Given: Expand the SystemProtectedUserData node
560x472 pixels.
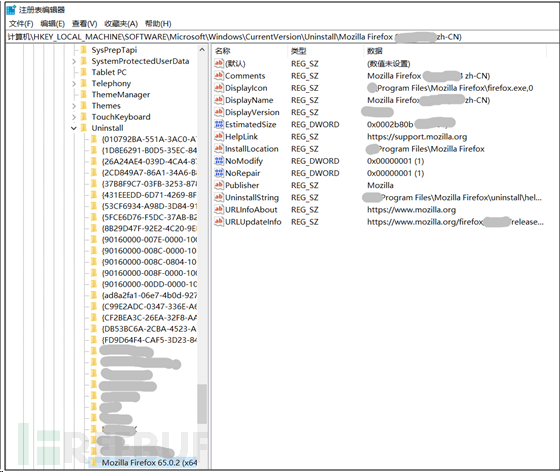Looking at the screenshot, I should (74, 61).
